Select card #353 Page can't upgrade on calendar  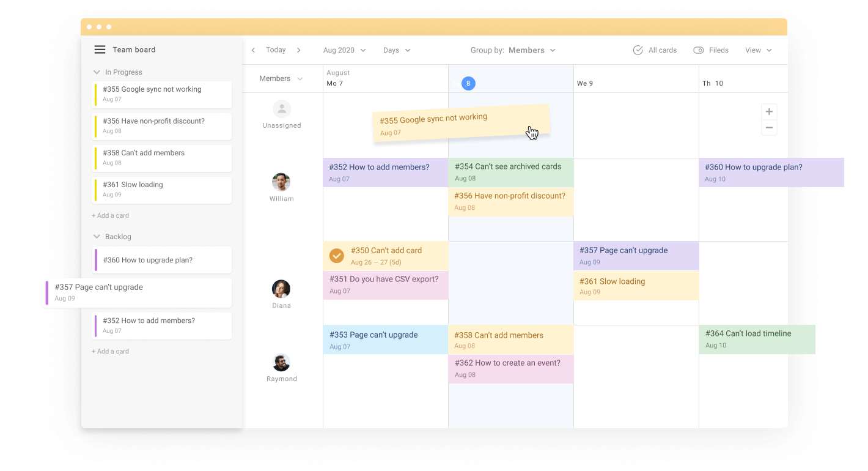click(x=385, y=340)
